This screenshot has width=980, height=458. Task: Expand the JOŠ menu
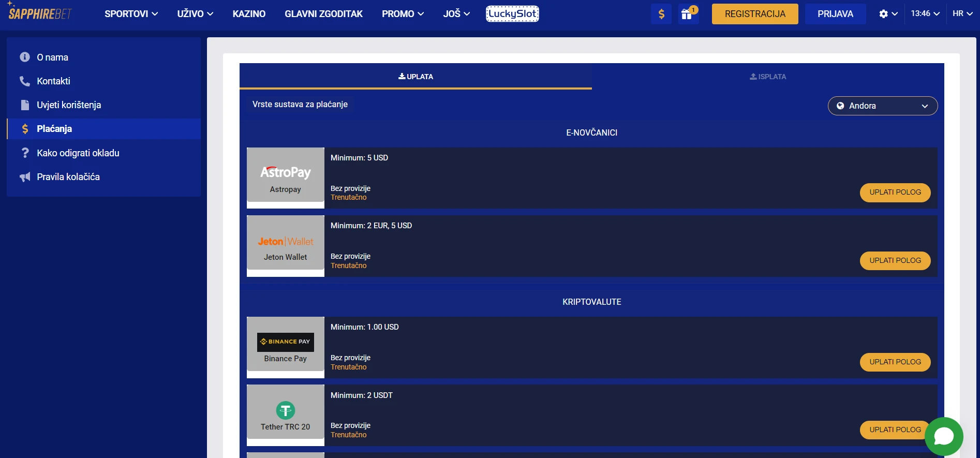pos(456,14)
